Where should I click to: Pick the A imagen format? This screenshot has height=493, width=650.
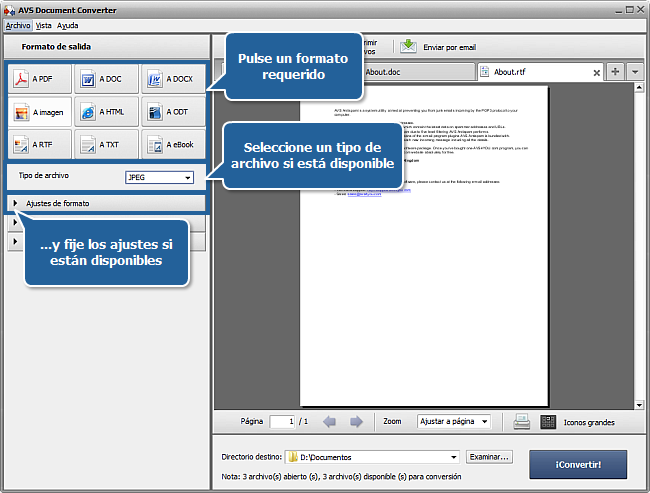40,112
